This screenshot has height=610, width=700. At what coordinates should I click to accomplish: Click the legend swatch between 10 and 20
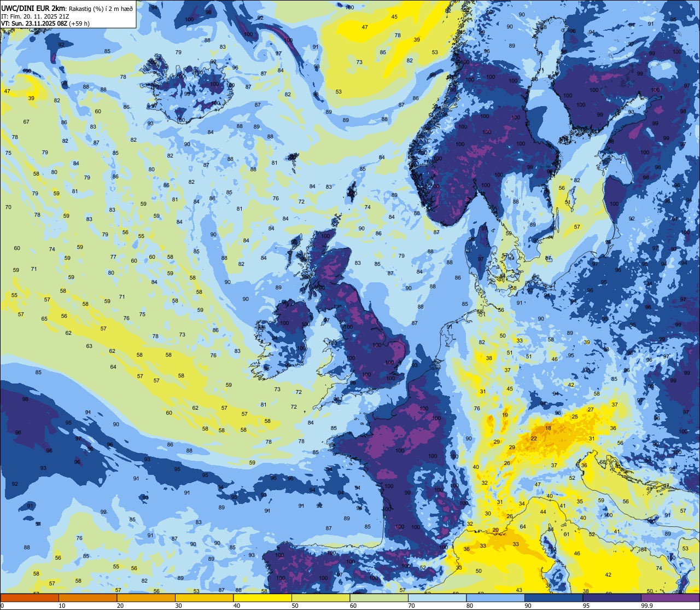[87, 597]
